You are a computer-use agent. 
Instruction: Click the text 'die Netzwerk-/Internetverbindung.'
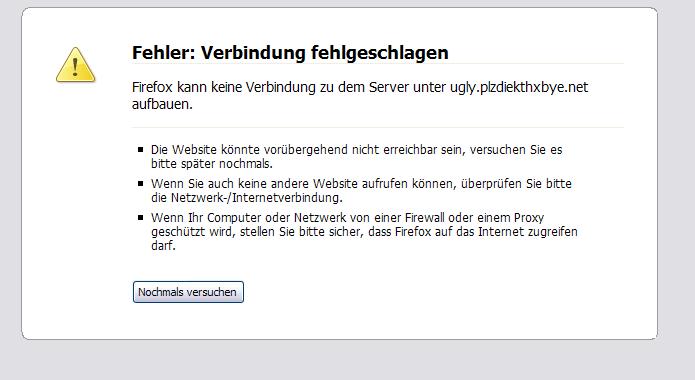[x=247, y=198]
